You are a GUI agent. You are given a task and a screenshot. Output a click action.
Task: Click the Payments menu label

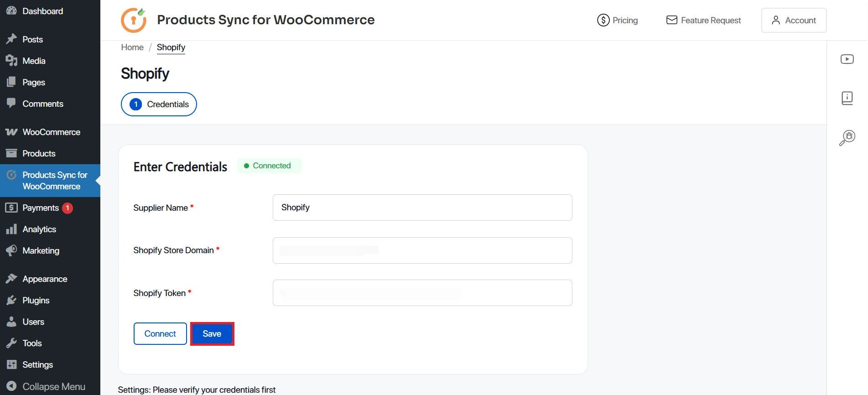coord(41,208)
